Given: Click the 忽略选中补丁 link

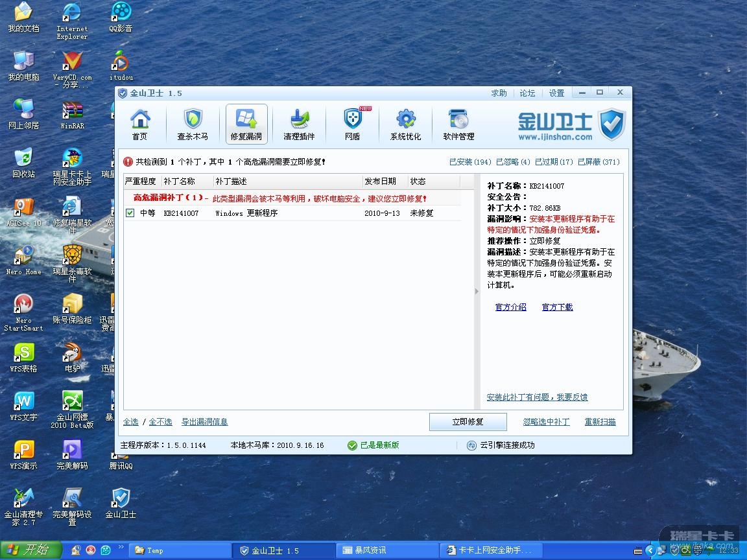Looking at the screenshot, I should coord(546,422).
